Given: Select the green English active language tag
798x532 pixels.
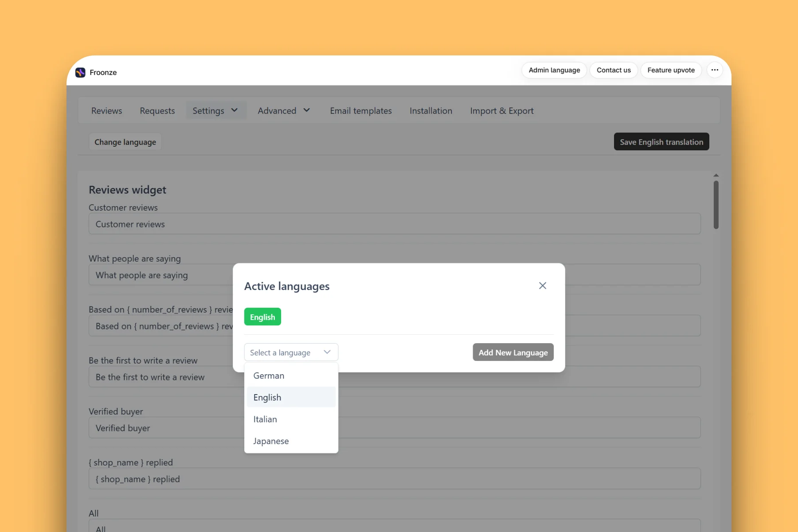Looking at the screenshot, I should pyautogui.click(x=262, y=317).
